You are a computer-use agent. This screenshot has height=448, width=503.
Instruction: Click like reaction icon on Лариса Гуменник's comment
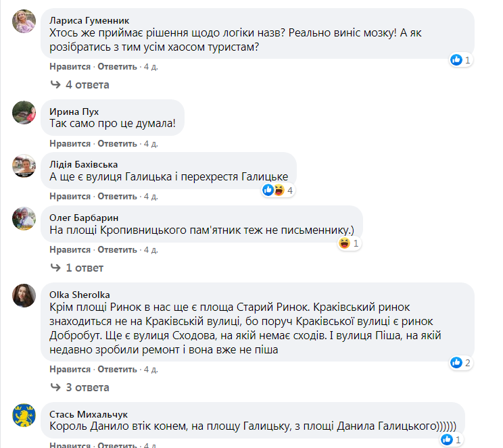[x=457, y=60]
